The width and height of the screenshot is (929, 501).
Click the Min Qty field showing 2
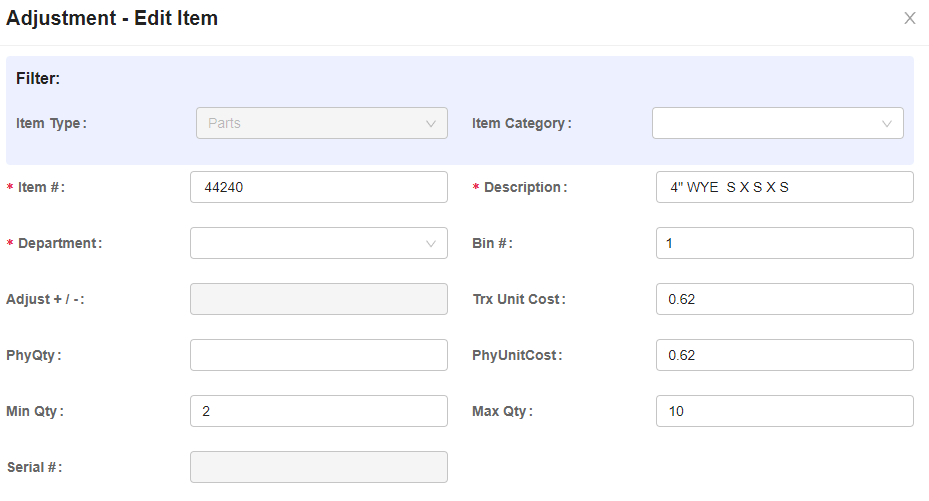tap(318, 411)
